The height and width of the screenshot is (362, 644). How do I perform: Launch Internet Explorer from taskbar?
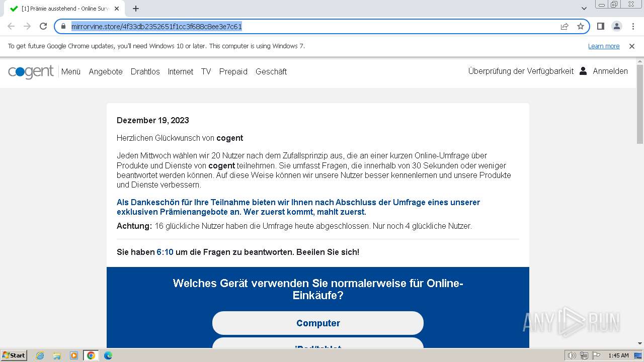point(40,355)
